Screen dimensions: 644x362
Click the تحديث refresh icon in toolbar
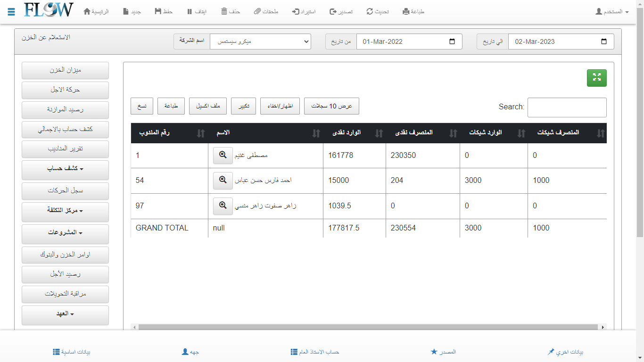tap(370, 11)
